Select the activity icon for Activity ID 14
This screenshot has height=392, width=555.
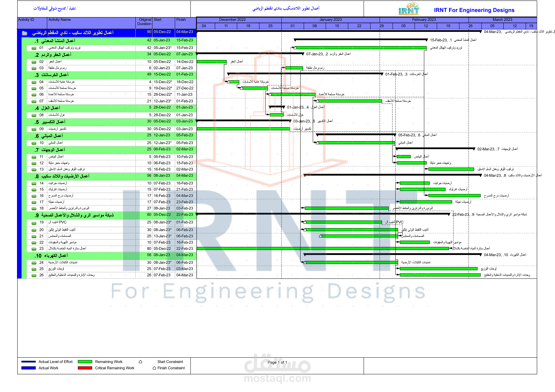coord(34,184)
